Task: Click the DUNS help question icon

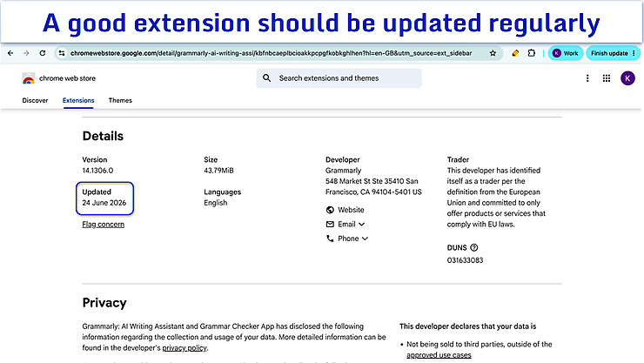Action: 474,247
